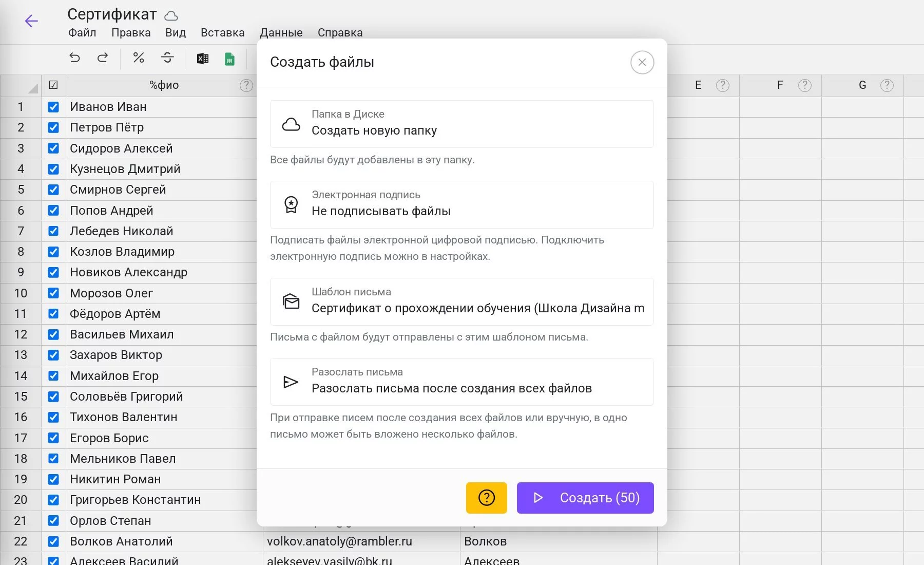Image resolution: width=924 pixels, height=565 pixels.
Task: Open the Файл menu
Action: click(82, 33)
